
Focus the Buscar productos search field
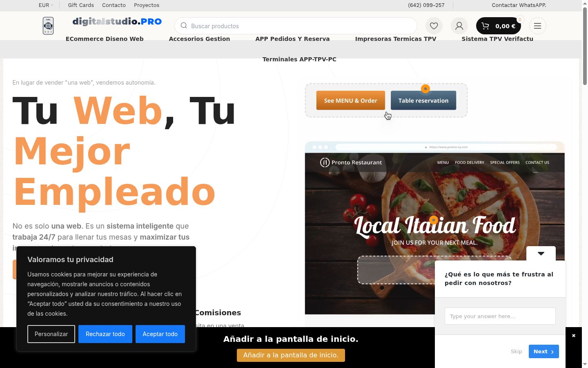[296, 26]
